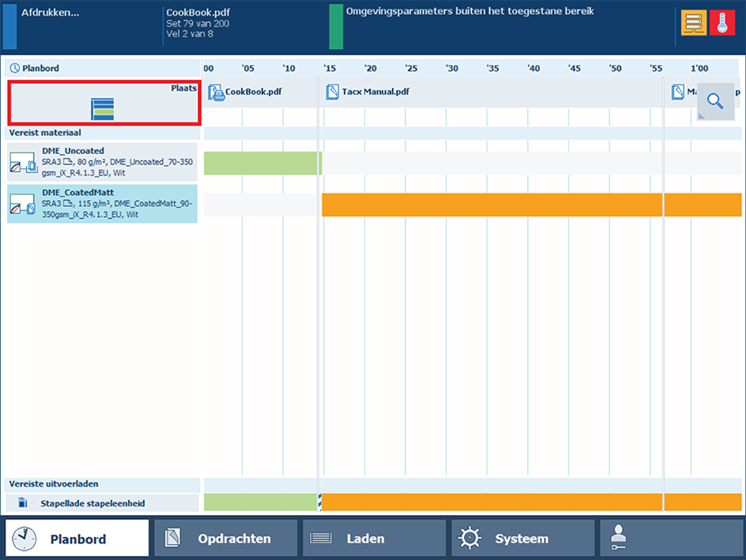746x560 pixels.
Task: Click the green stacker output bar
Action: [x=261, y=502]
